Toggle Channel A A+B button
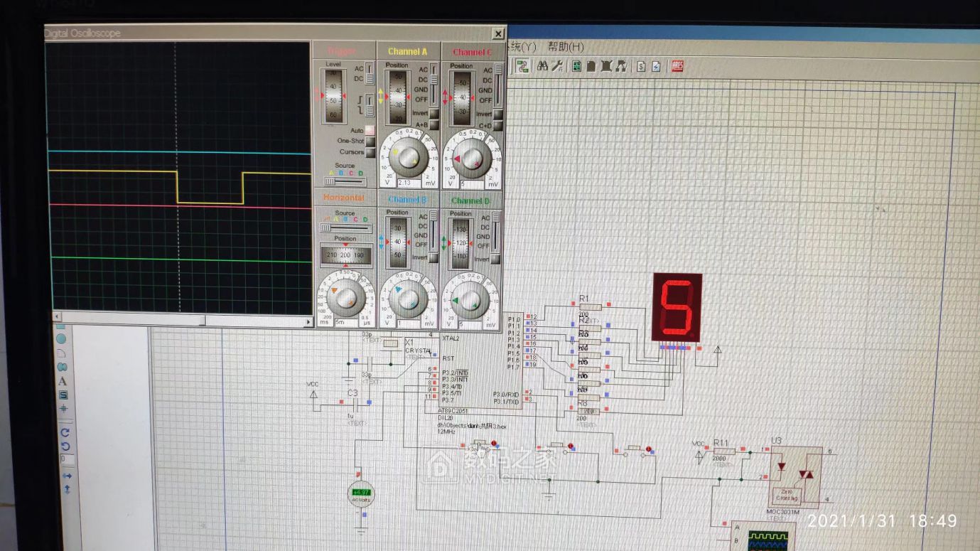Viewport: 980px width, 551px height. click(x=434, y=124)
